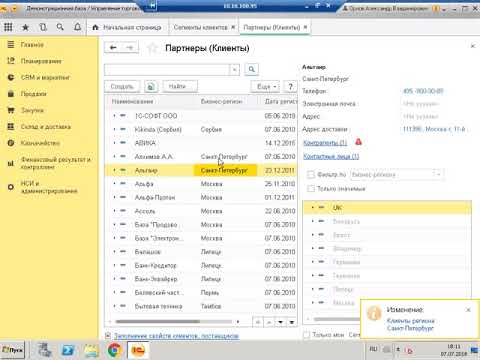480x360 pixels.
Task: Click the partner phone number link
Action: click(423, 91)
